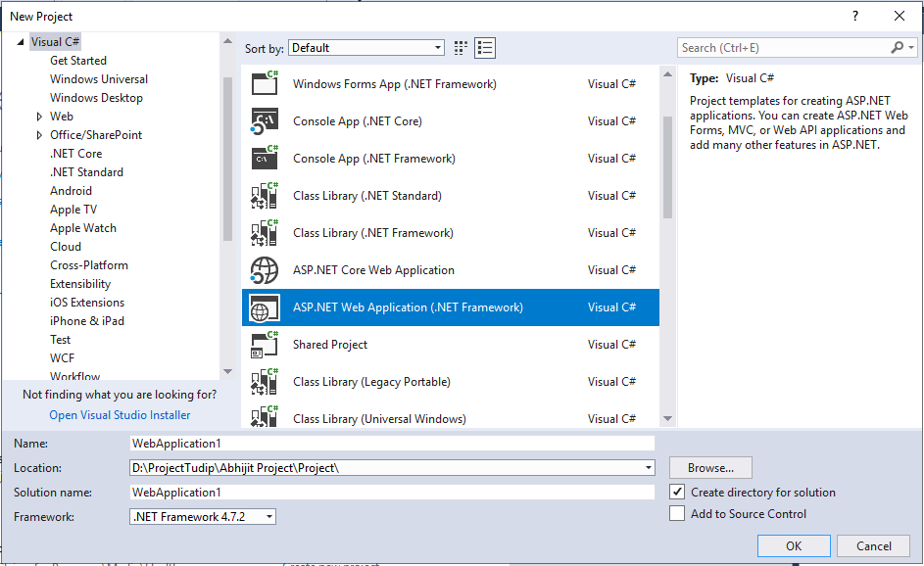Uncheck Create directory for solution
924x566 pixels.
click(679, 493)
